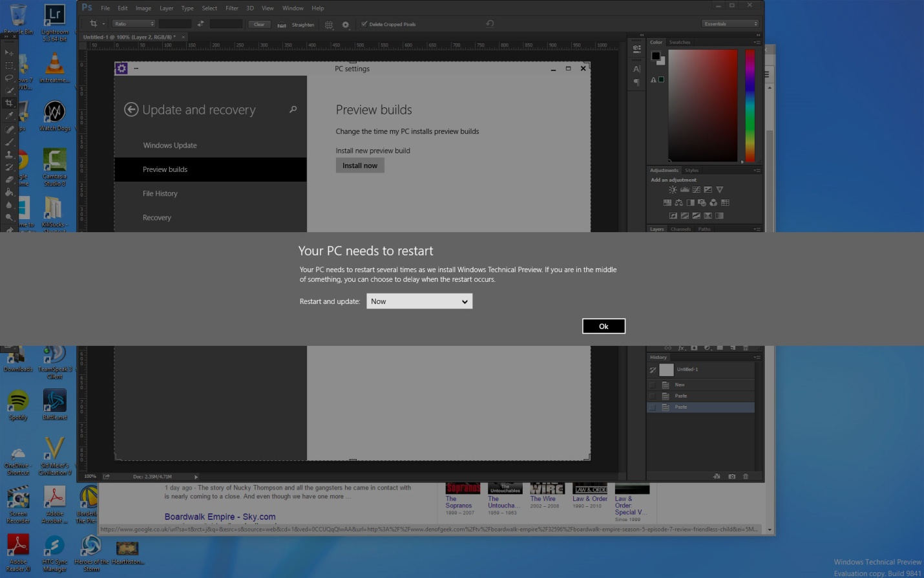Delete current state in History panel
924x578 pixels.
746,476
